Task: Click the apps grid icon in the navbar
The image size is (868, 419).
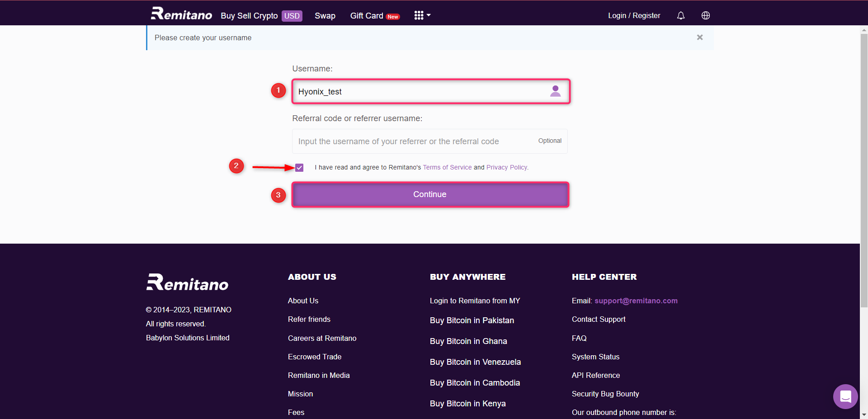Action: (x=418, y=15)
